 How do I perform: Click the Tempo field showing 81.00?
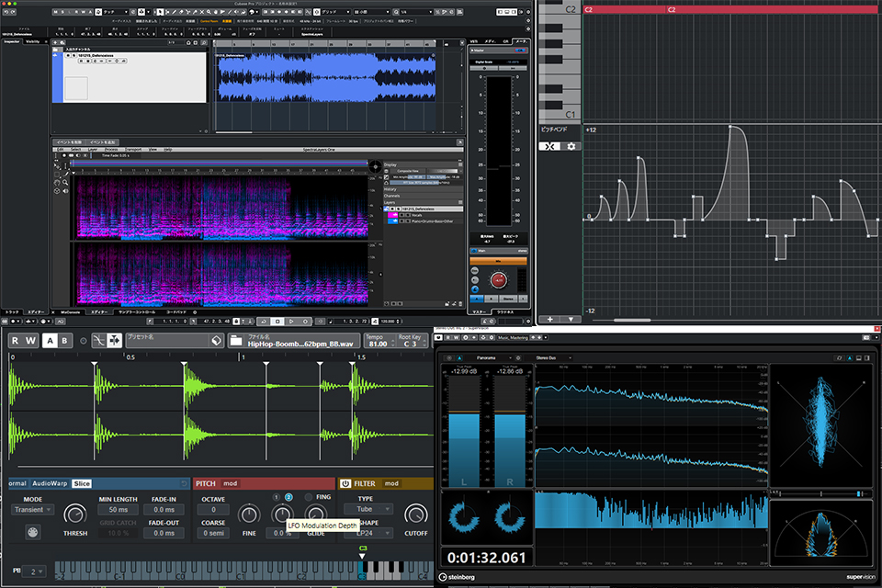tap(378, 342)
